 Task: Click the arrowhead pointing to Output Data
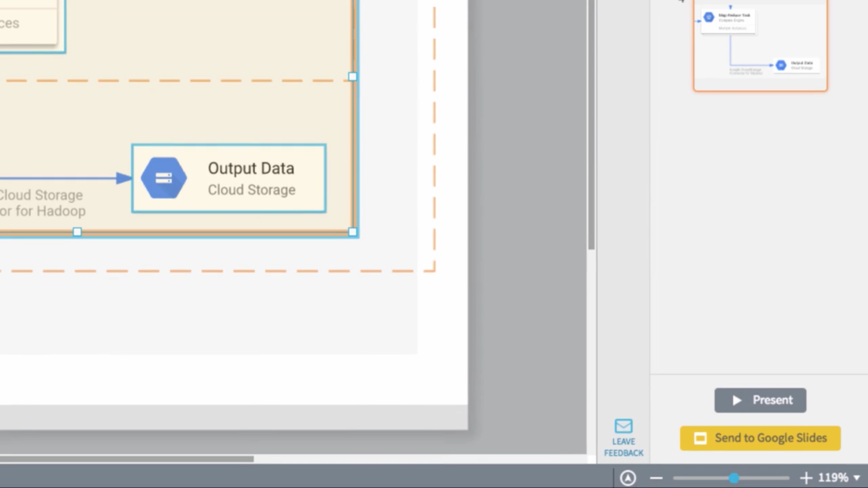point(124,178)
